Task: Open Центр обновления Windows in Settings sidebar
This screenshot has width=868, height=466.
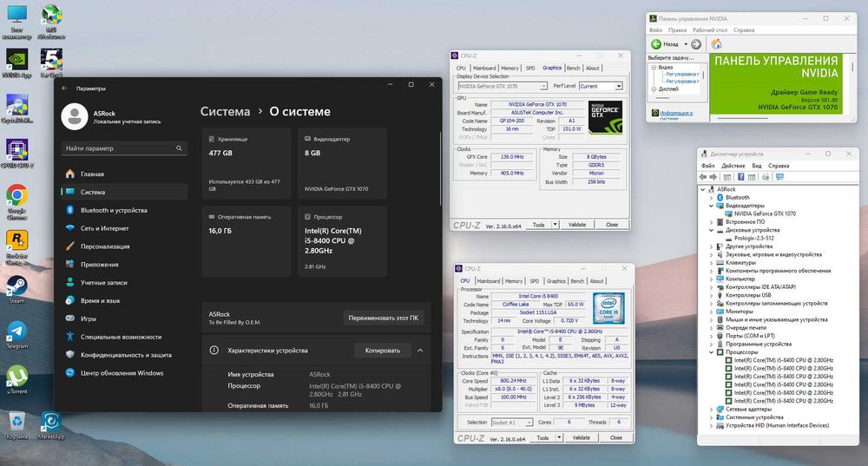Action: [x=124, y=373]
